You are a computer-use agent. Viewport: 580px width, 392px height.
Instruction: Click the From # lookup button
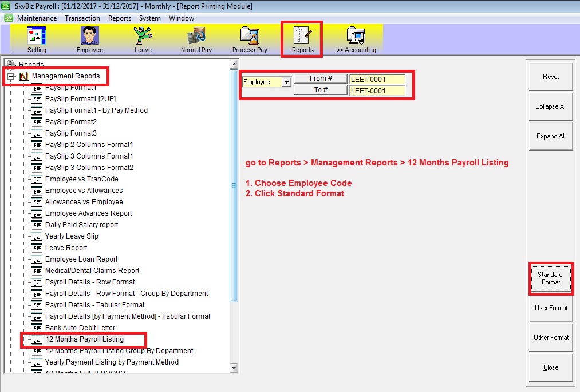click(321, 79)
